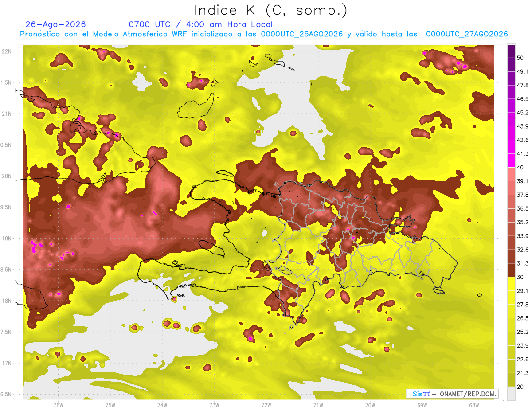Screen dimensions: 532x411
Task: Click the colorbar value "33.9"
Action: coord(522,236)
